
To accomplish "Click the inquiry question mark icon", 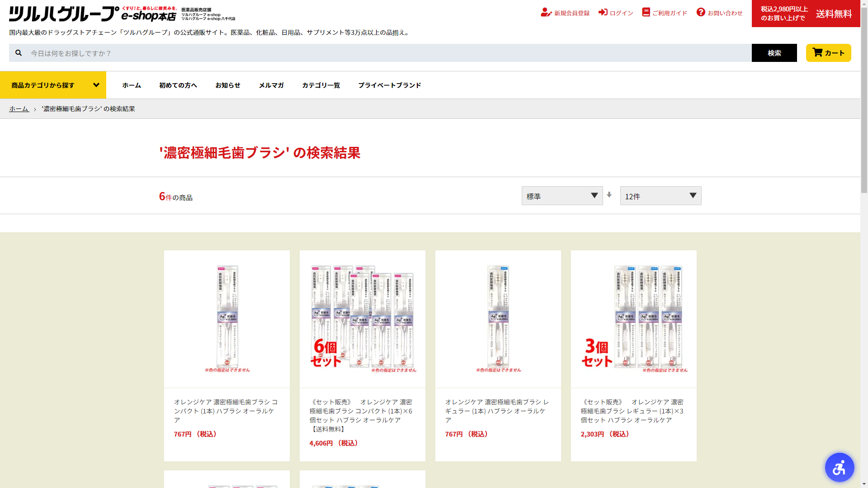I will click(x=701, y=12).
